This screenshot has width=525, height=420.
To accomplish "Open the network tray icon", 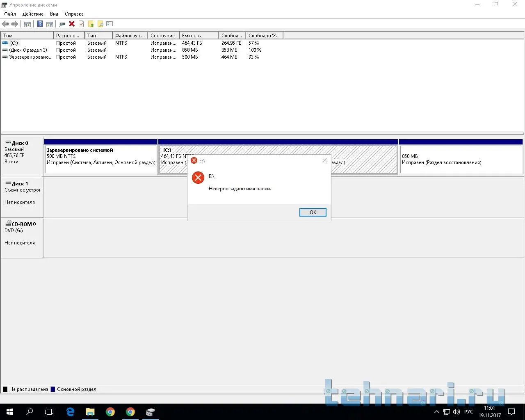I will click(x=447, y=412).
